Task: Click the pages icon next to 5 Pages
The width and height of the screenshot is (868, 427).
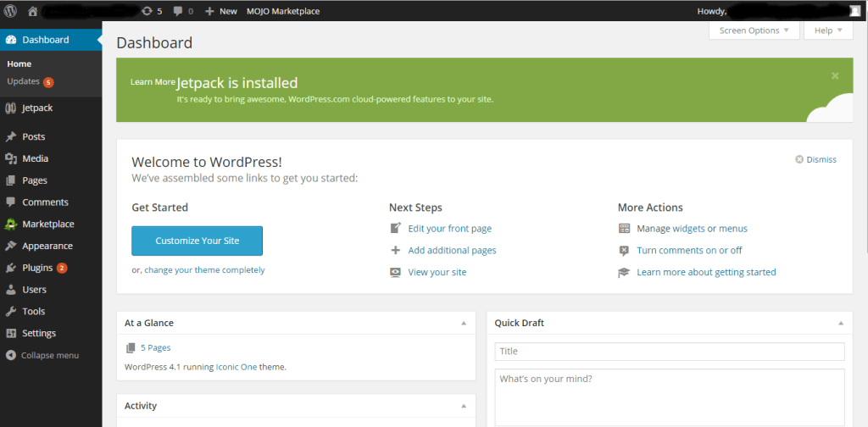Action: (x=131, y=348)
